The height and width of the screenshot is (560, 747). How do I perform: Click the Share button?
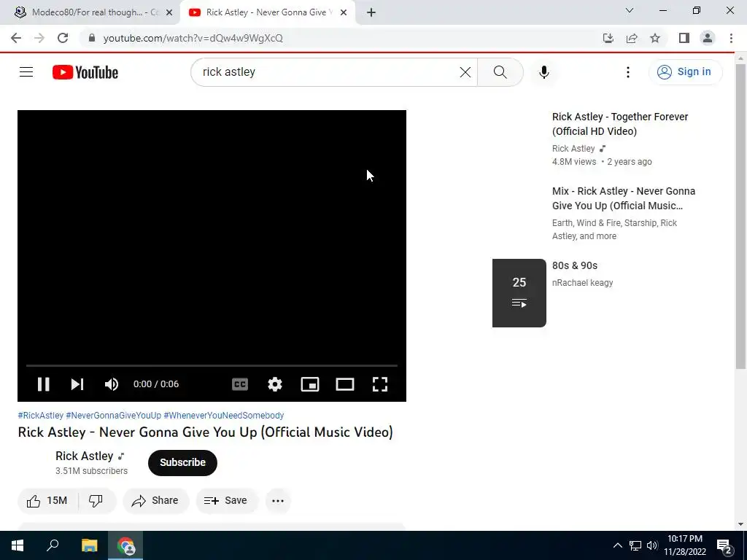click(x=156, y=500)
